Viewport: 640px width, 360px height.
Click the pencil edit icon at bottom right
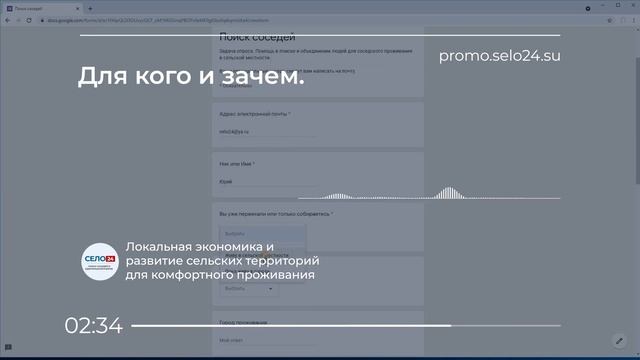coord(619,341)
